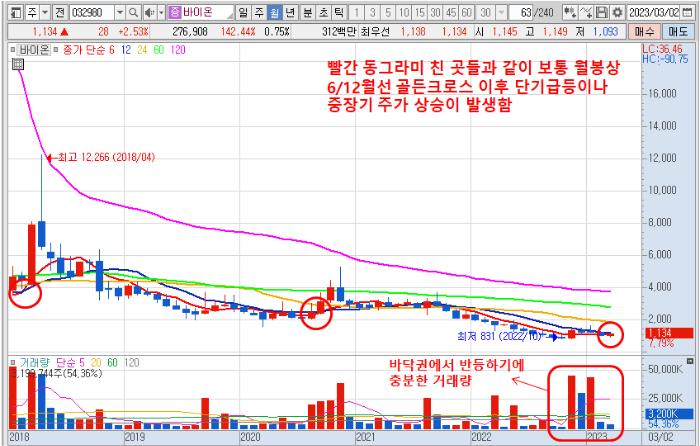Click the grid table icon under chart title
This screenshot has height=446, width=700.
click(17, 64)
